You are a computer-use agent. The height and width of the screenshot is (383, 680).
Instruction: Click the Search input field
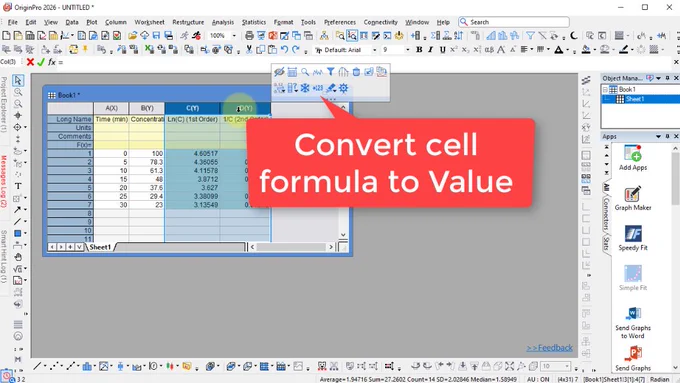(514, 22)
